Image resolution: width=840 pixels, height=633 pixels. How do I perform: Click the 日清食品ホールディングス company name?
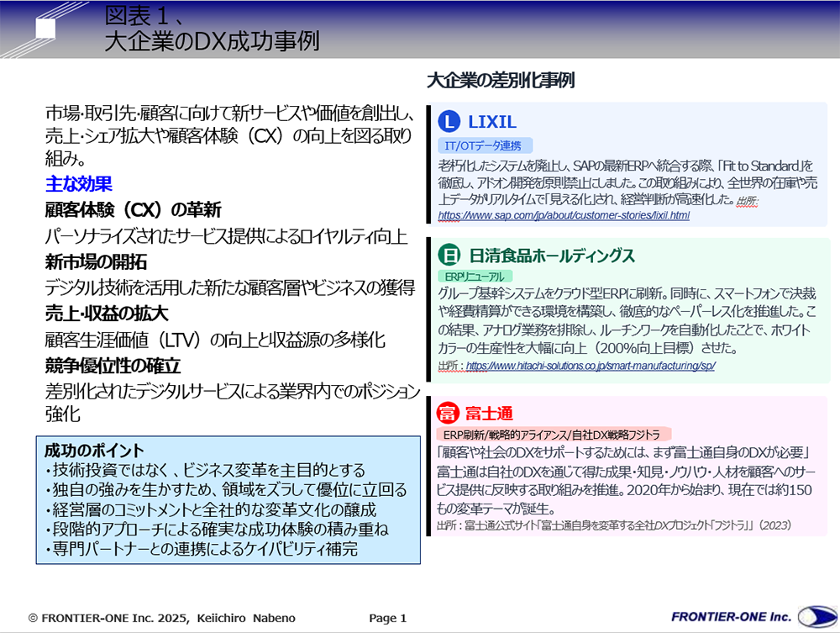[x=551, y=255]
